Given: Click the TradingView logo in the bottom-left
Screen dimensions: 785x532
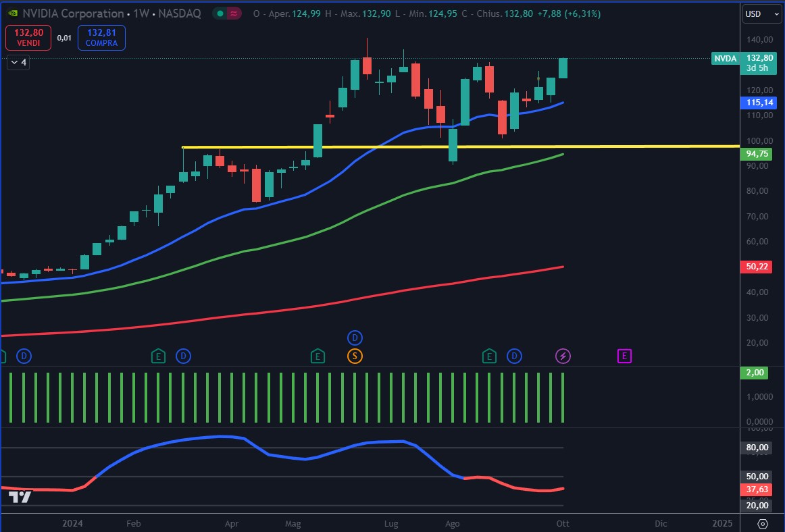Looking at the screenshot, I should click(20, 498).
